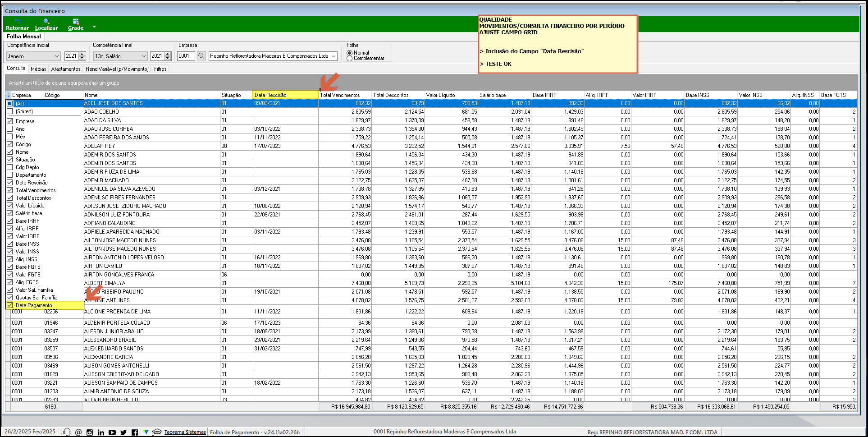Open the headset support icon in status bar
This screenshot has width=868, height=437.
pyautogui.click(x=67, y=432)
